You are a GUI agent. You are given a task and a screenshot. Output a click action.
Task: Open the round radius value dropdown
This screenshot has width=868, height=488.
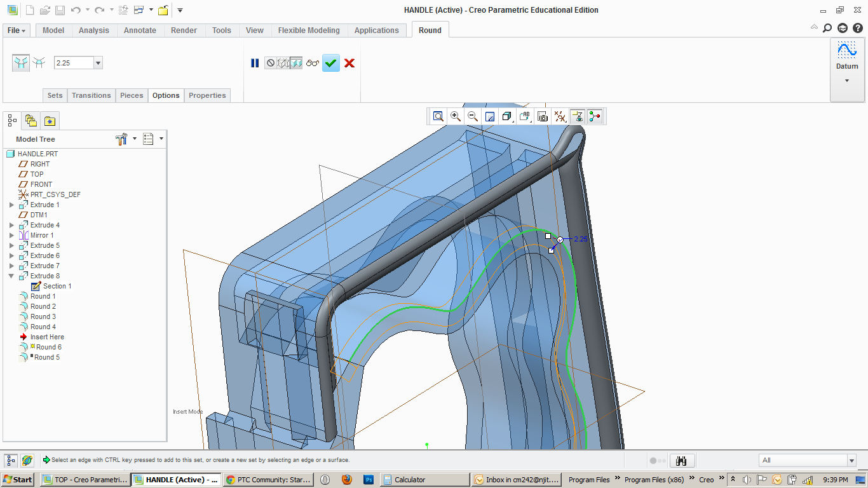(x=98, y=63)
